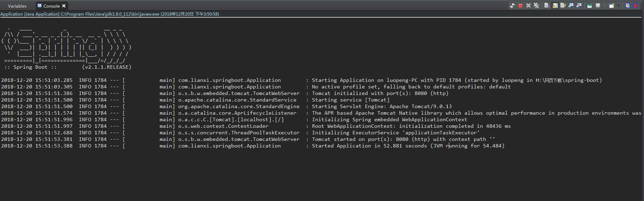Click logger name 'o.s.web.context.ContextLoader'
644x201 pixels.
click(x=223, y=126)
